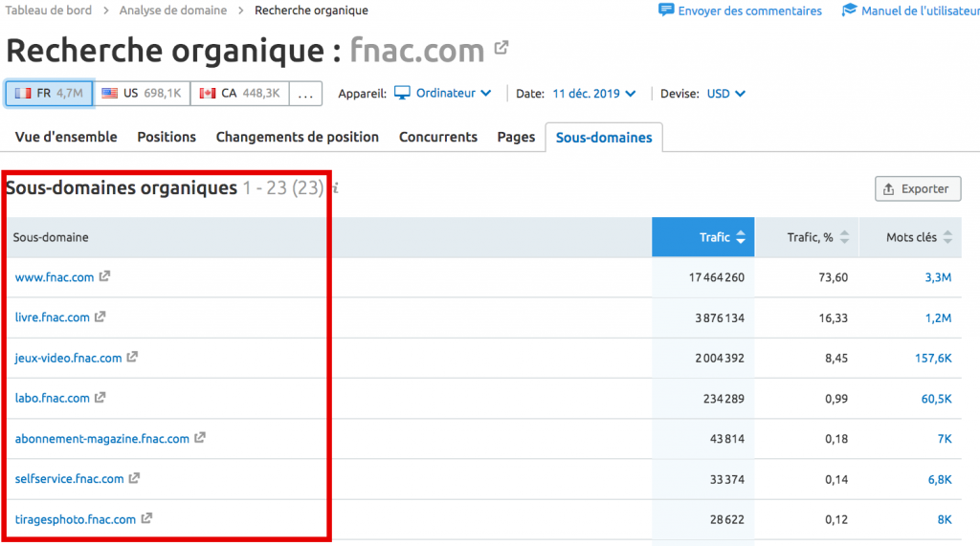
Task: Click the Recherche organique breadcrumb text
Action: tap(311, 10)
